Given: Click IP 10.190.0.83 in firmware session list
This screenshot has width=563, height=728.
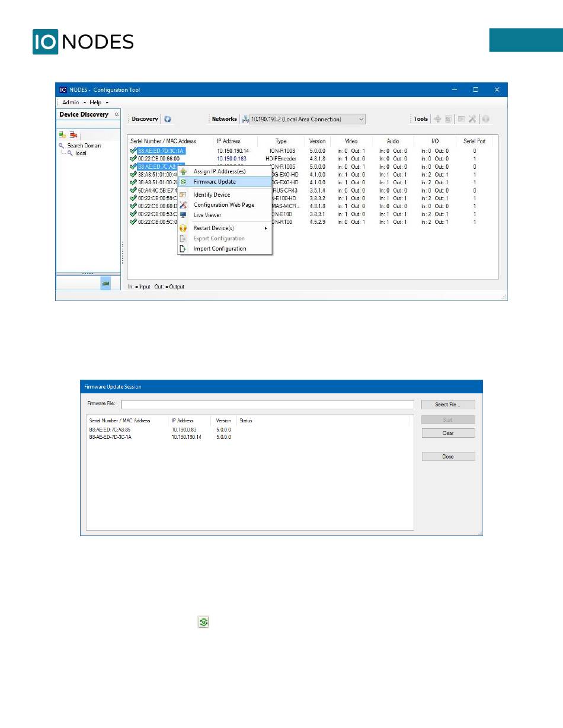Looking at the screenshot, I should click(184, 429).
